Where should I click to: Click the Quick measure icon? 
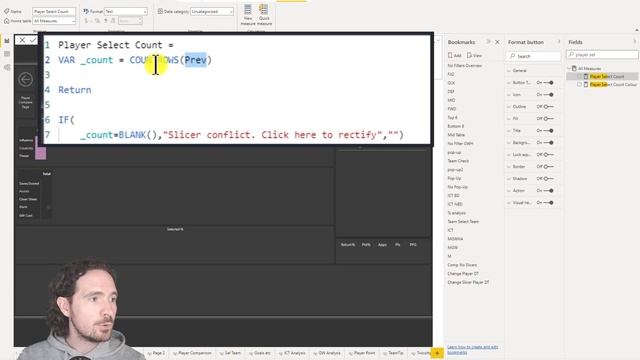tap(264, 10)
